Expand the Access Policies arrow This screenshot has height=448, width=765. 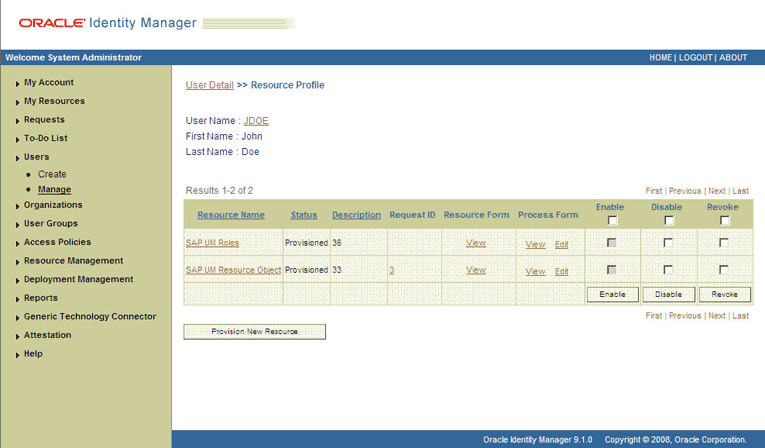click(17, 243)
